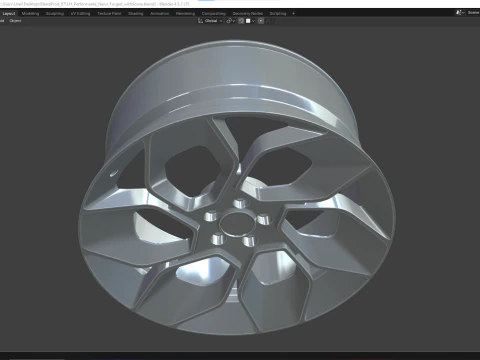
Task: Switch to the Rendering workspace
Action: click(185, 14)
